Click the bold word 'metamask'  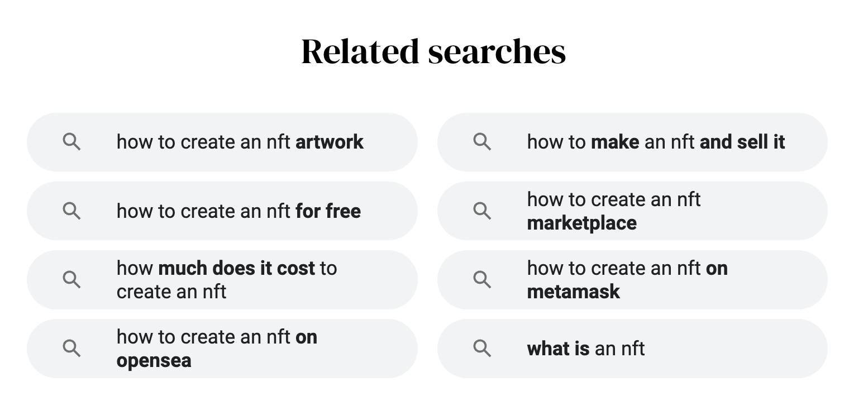[x=573, y=292]
